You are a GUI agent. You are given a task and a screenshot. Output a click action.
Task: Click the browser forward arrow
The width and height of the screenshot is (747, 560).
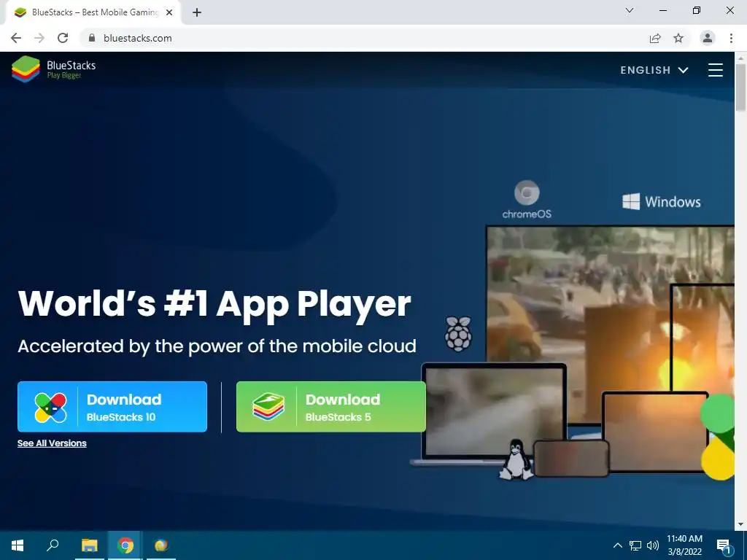39,38
